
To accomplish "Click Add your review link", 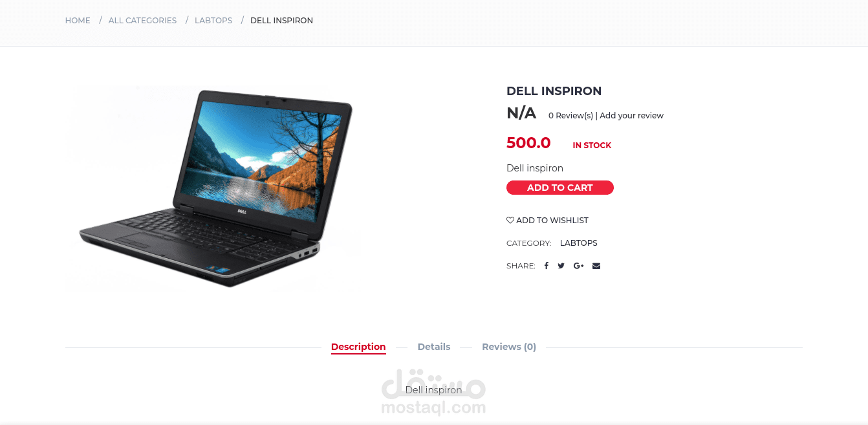I will [x=631, y=116].
